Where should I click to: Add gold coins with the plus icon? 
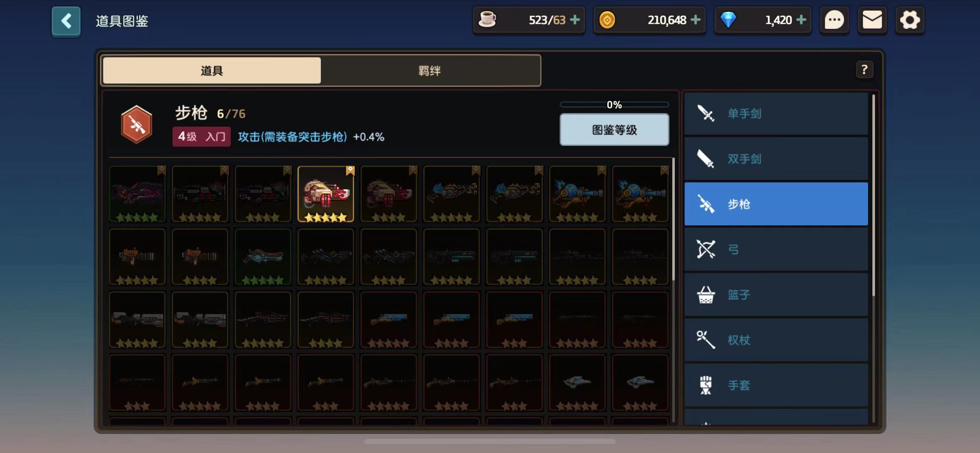[695, 20]
